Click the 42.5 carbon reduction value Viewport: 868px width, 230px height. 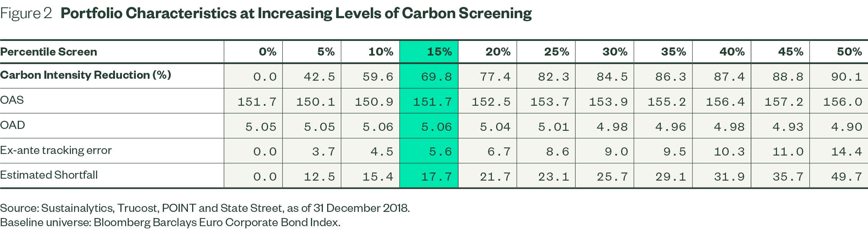pos(319,76)
